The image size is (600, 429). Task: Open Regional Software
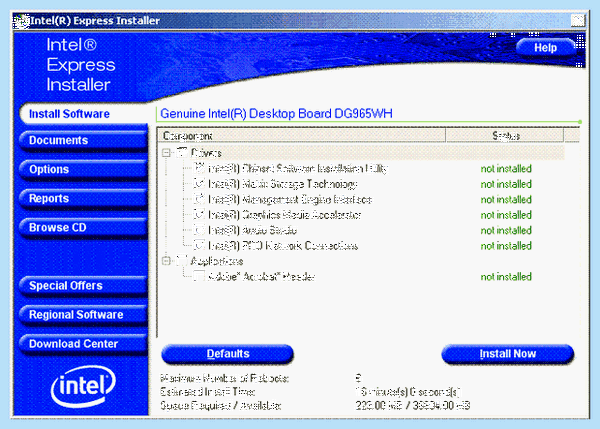(x=83, y=315)
